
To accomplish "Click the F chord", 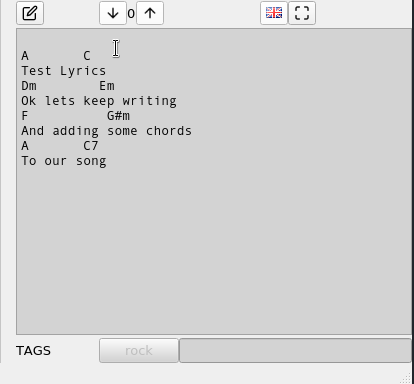I will [x=25, y=116].
